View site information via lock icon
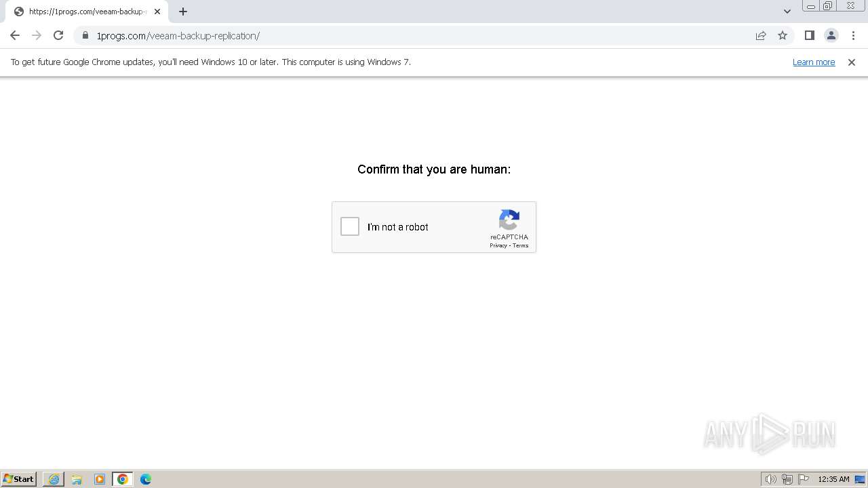This screenshot has height=488, width=868. pyautogui.click(x=85, y=35)
